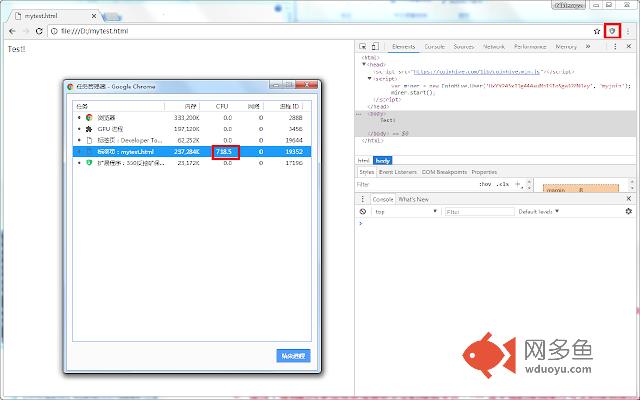The image size is (640, 400).
Task: Open the DevTools customize three-dot menu
Action: point(615,47)
